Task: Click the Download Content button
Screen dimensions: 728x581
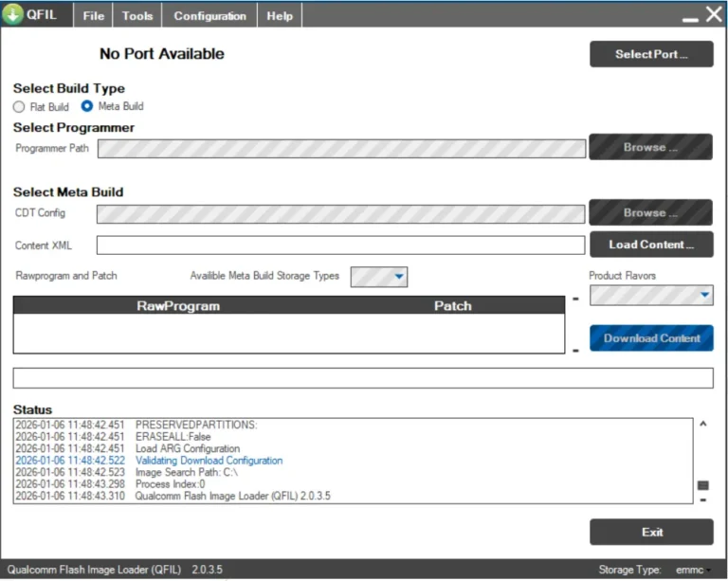Action: (651, 338)
